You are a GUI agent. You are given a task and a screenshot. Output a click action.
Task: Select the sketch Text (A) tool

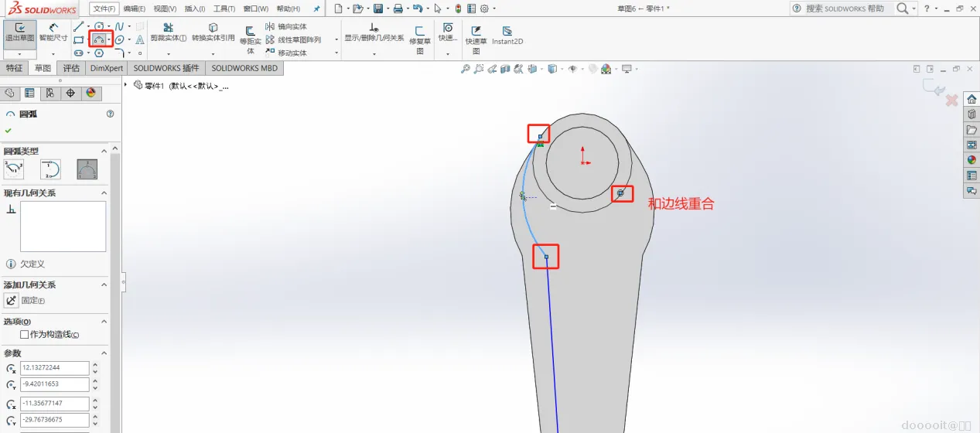pyautogui.click(x=140, y=39)
